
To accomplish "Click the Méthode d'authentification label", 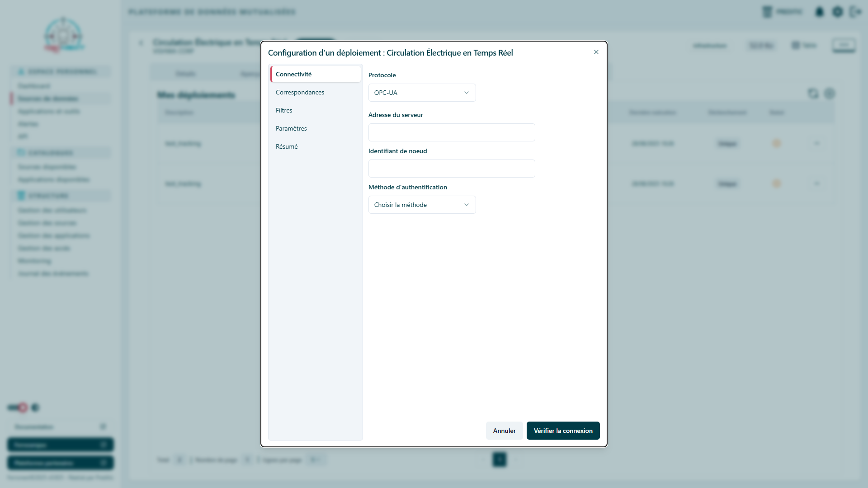I will point(407,187).
